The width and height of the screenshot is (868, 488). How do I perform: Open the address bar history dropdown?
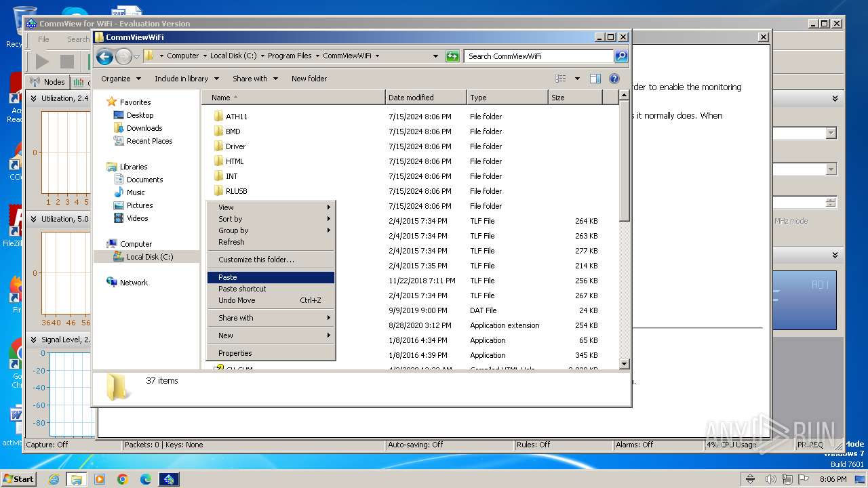[x=435, y=56]
